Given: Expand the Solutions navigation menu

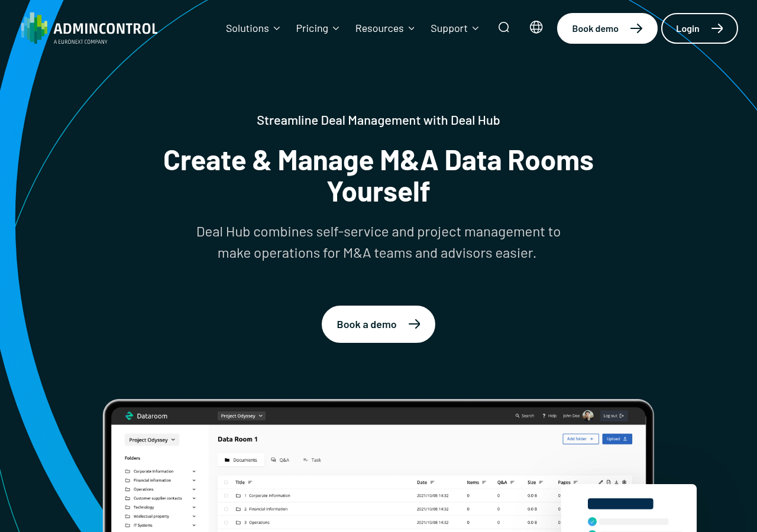Looking at the screenshot, I should tap(253, 28).
